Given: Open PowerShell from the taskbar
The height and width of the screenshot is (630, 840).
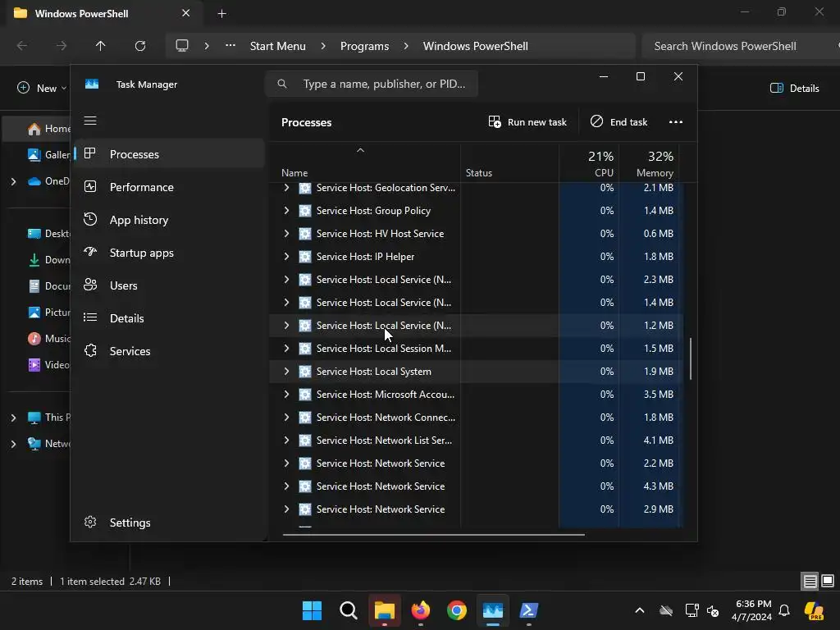Looking at the screenshot, I should pos(529,610).
